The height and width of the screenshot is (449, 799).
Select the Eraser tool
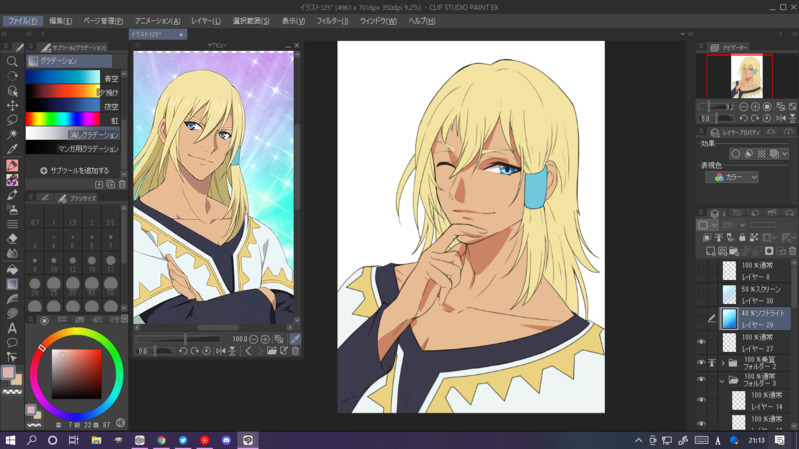tap(12, 239)
